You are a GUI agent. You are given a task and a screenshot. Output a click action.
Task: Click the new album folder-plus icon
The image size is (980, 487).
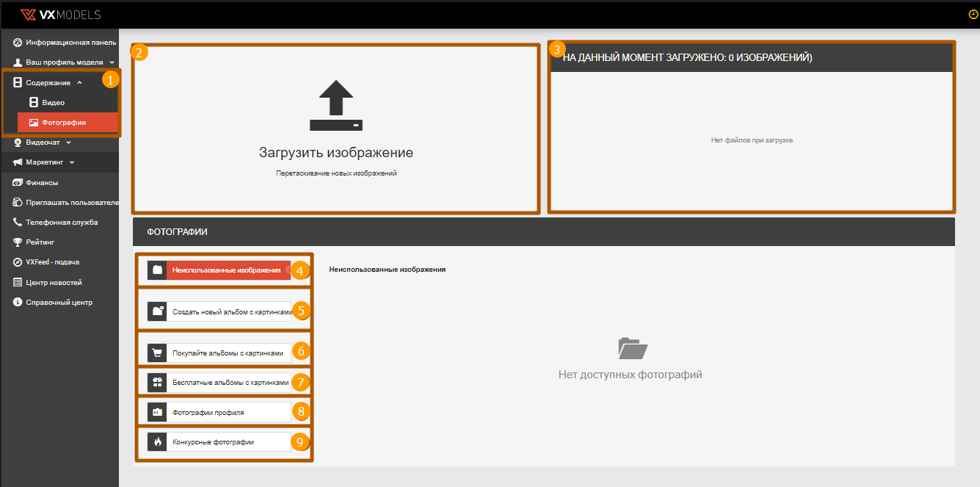click(157, 311)
